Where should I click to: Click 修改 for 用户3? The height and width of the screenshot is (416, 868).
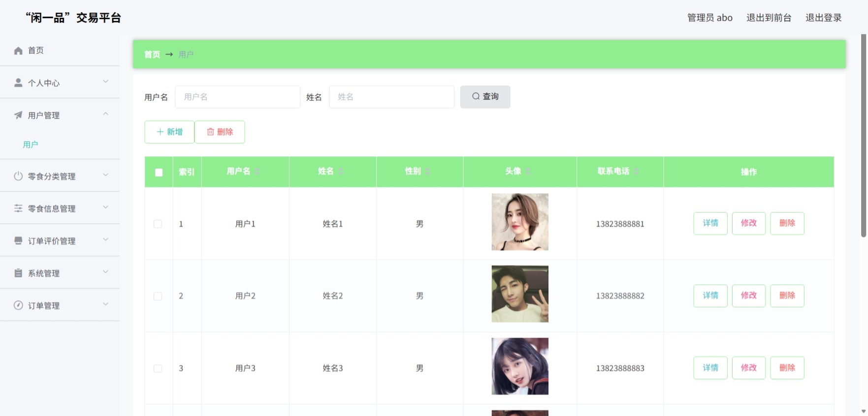coord(749,368)
